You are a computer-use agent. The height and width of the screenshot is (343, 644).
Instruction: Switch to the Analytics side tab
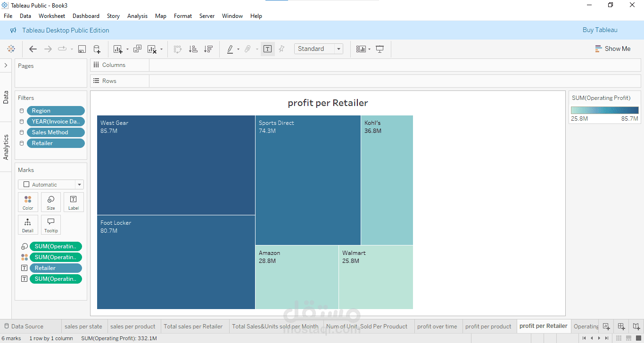click(6, 147)
